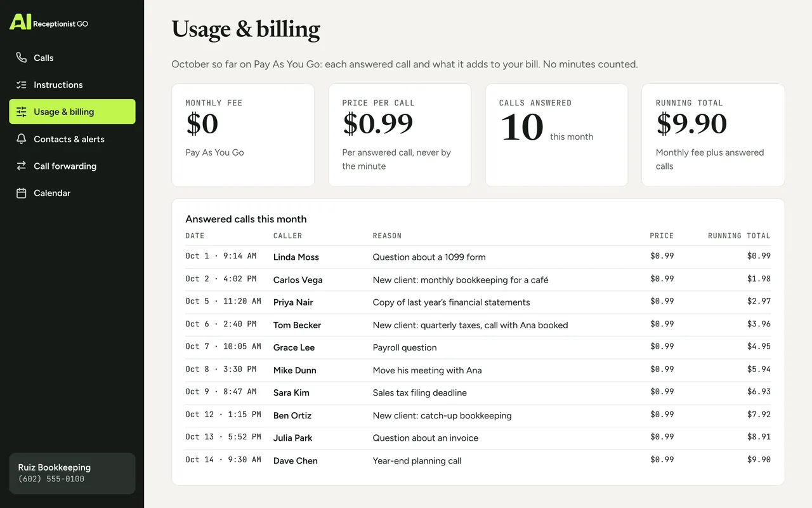Click the CALLER column header
This screenshot has width=812, height=508.
[x=287, y=236]
